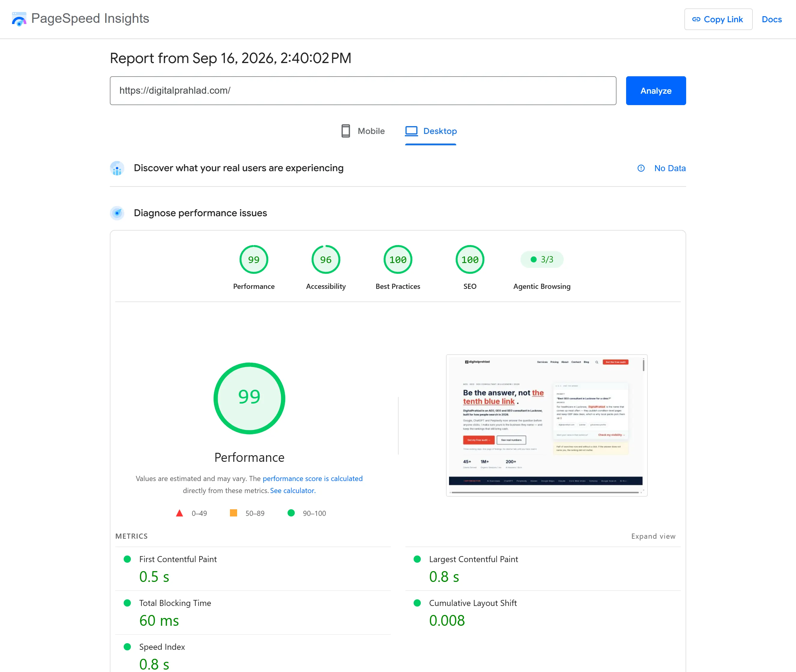Click the green circle 90–100 legend
Image resolution: width=796 pixels, height=672 pixels.
306,513
